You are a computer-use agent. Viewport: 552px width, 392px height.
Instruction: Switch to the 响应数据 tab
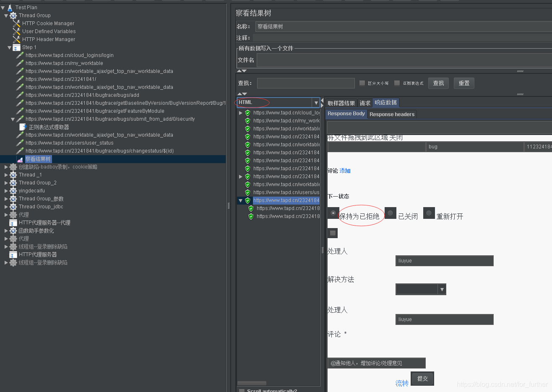(386, 103)
